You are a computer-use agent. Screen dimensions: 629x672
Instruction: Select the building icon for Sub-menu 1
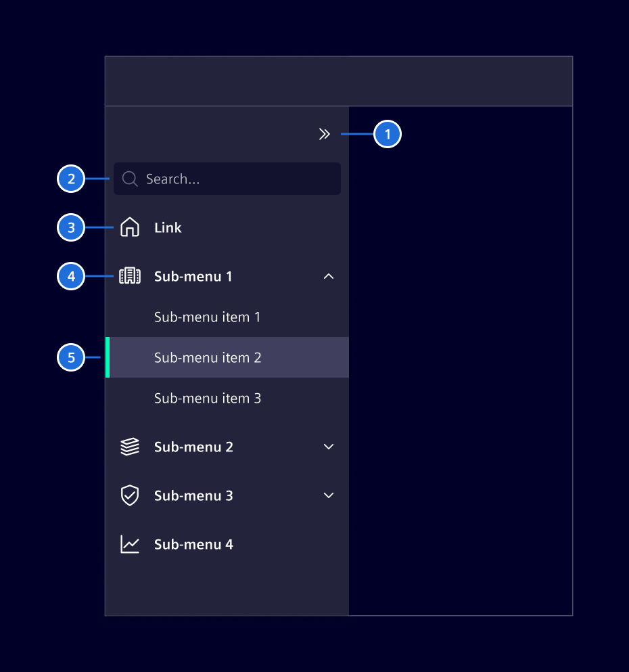[129, 276]
